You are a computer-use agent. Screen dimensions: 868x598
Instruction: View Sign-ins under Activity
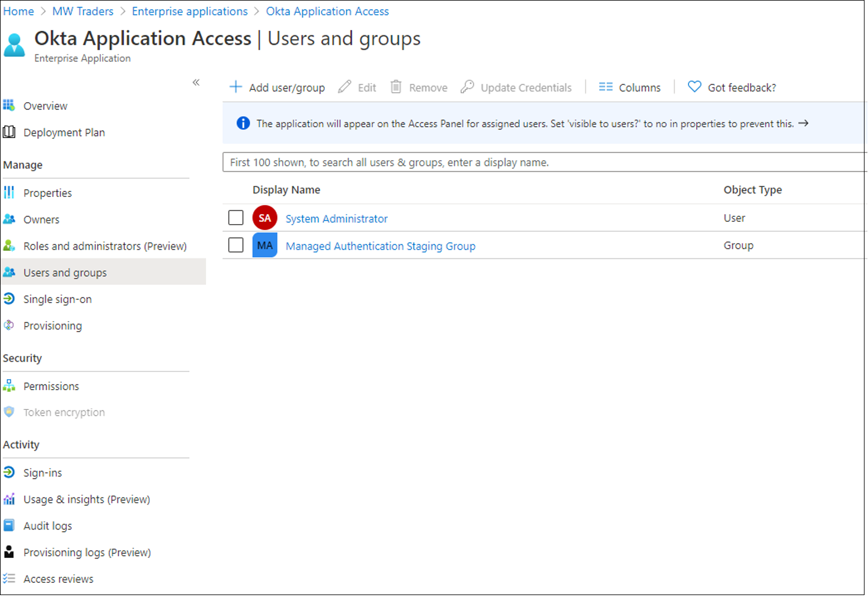42,472
